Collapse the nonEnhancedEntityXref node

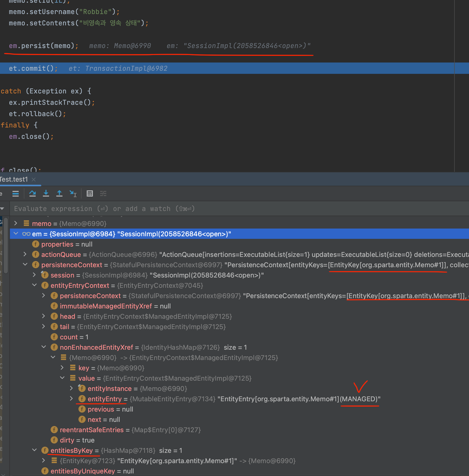[x=44, y=347]
